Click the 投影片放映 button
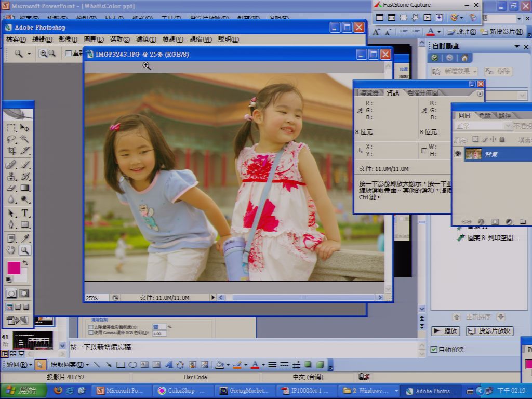This screenshot has width=532, height=399. tap(489, 331)
